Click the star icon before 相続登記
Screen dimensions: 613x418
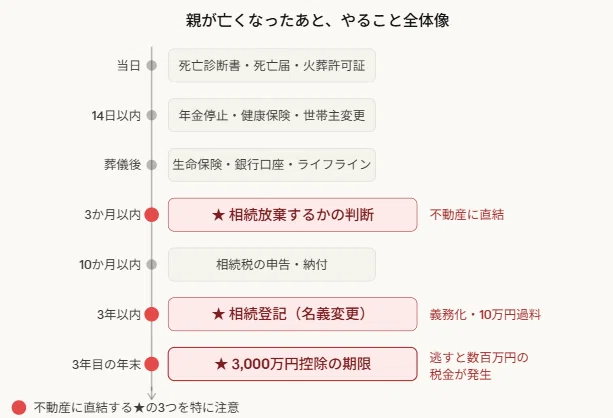pos(218,314)
